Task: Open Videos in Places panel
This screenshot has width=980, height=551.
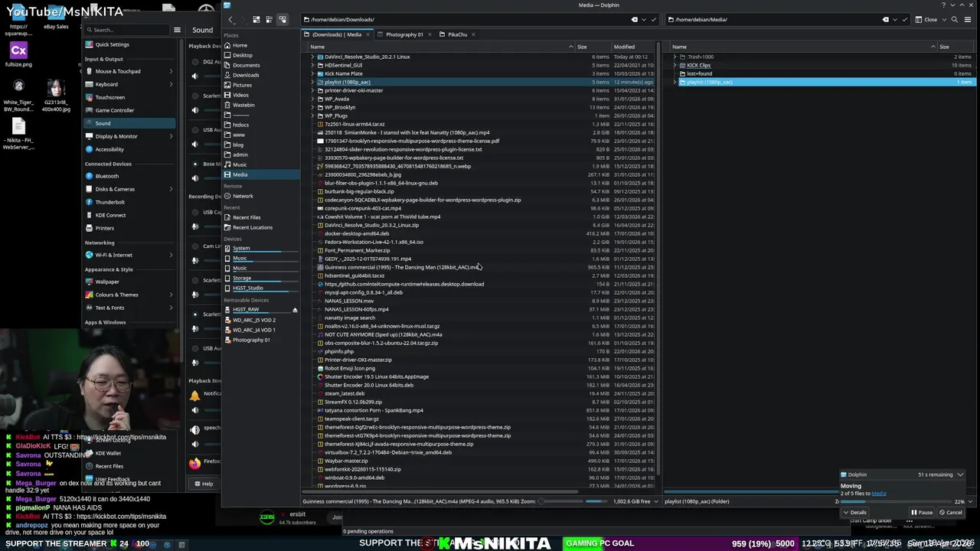Action: [x=261, y=95]
